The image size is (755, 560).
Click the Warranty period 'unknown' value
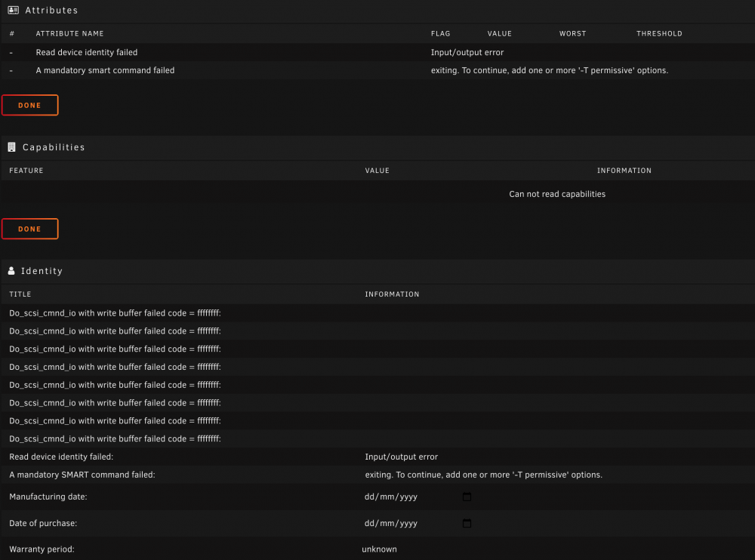pos(380,549)
